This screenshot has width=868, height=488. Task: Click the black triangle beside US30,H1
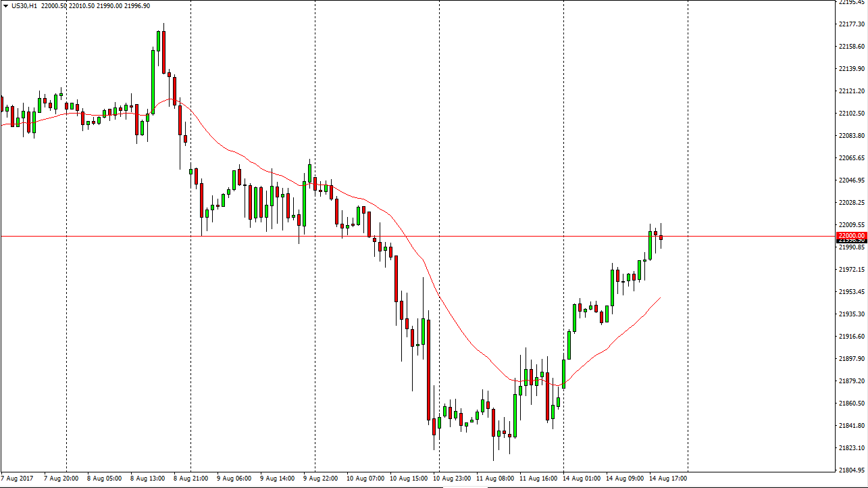coord(5,5)
